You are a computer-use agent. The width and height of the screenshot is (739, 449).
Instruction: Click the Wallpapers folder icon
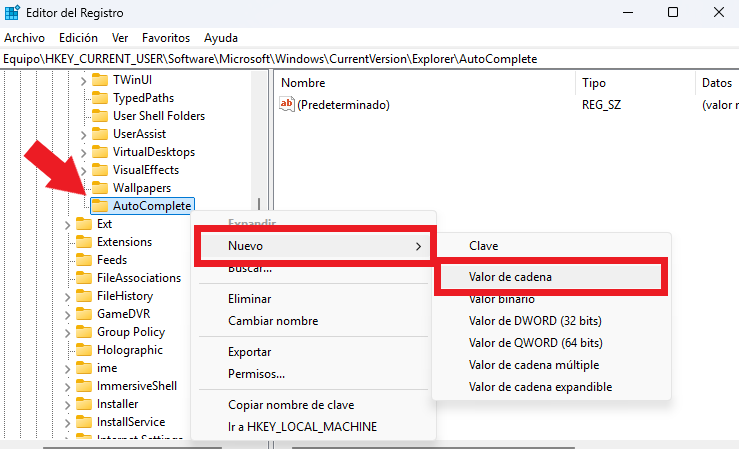coord(99,188)
